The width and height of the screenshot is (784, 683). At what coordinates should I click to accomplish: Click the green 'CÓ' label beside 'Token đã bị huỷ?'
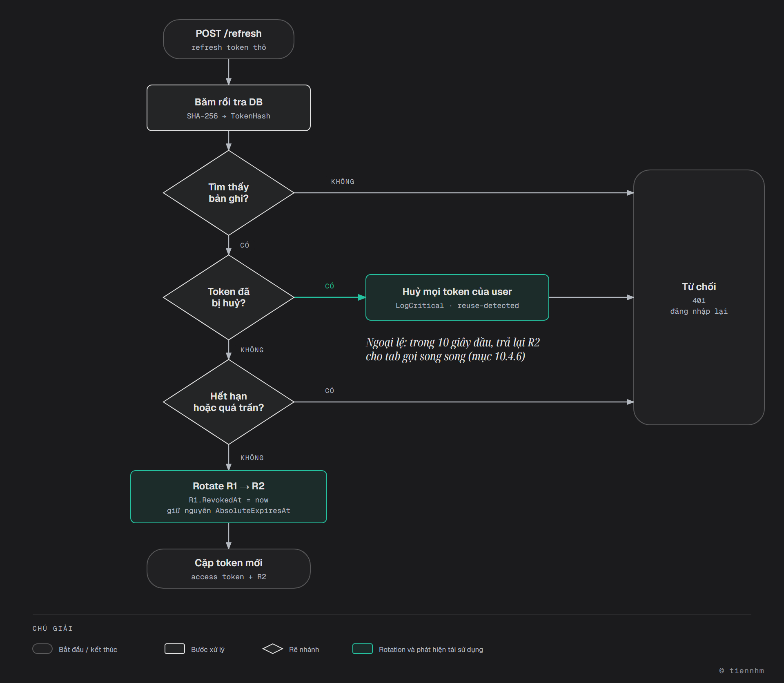(x=330, y=286)
